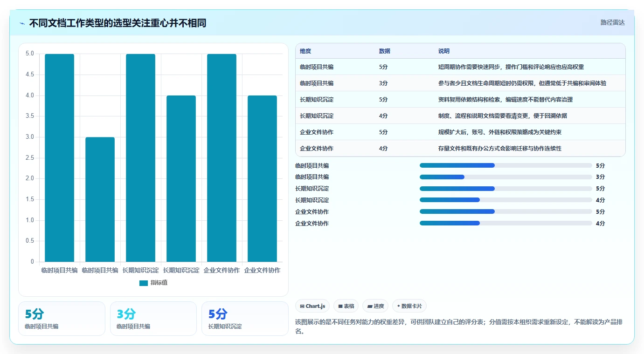Image resolution: width=644 pixels, height=354 pixels.
Task: Click the title 不同文档工作类型的选型关注重心并不相同
Action: tap(118, 23)
